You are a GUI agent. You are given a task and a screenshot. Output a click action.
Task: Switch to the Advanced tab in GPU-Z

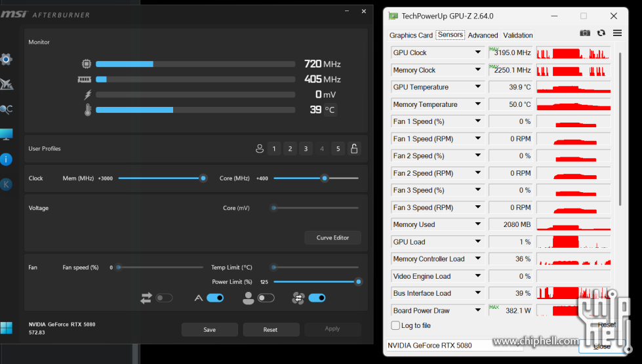[x=483, y=35]
